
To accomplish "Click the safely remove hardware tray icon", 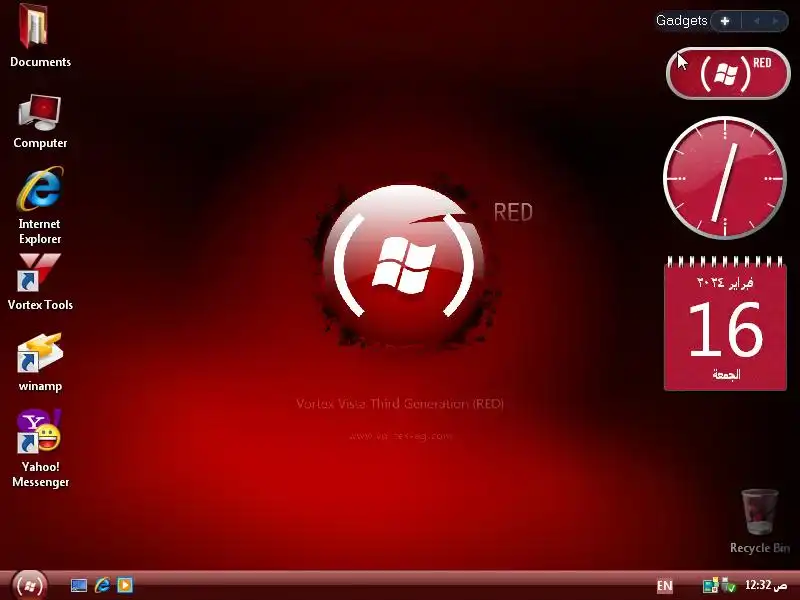I will 729,586.
